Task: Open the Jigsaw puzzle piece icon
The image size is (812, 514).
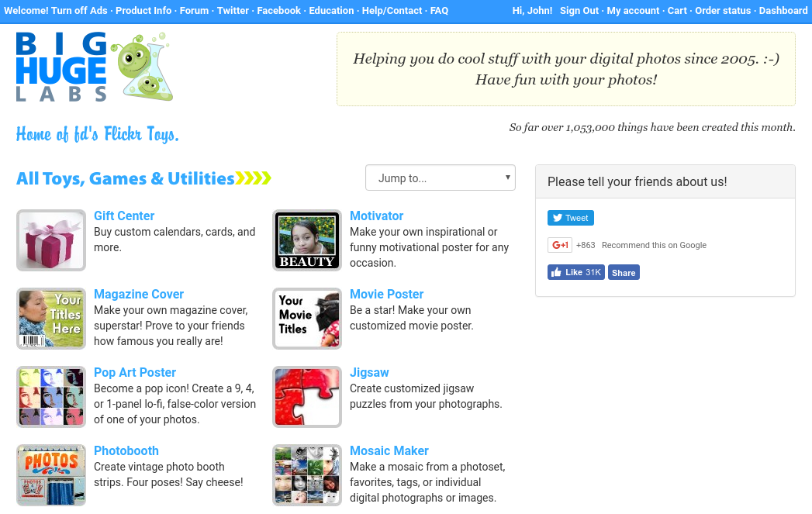Action: tap(307, 397)
